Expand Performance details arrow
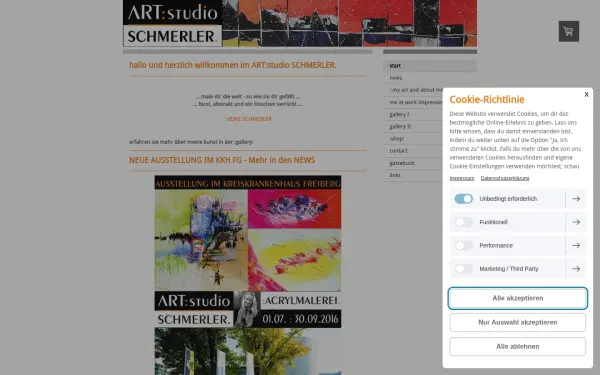 (576, 245)
